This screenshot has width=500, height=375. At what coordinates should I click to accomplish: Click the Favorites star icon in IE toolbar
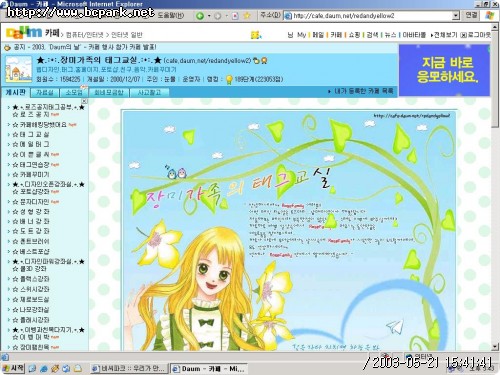coord(247,16)
